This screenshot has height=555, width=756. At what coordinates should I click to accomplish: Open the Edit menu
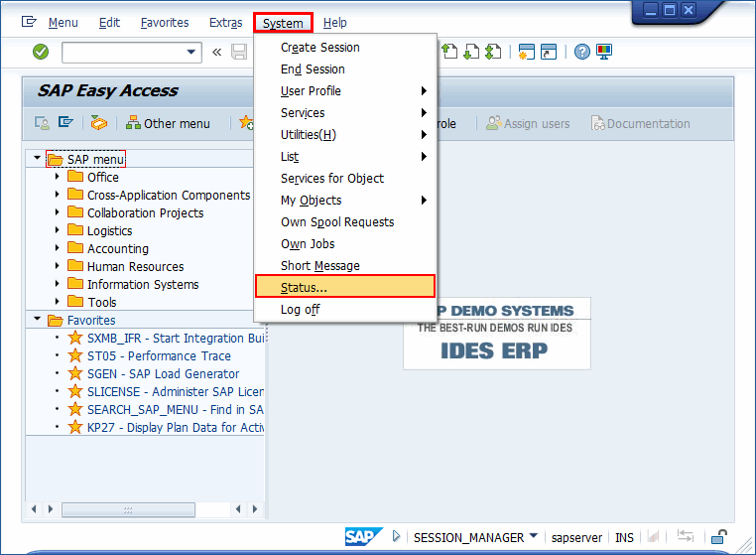[x=109, y=23]
